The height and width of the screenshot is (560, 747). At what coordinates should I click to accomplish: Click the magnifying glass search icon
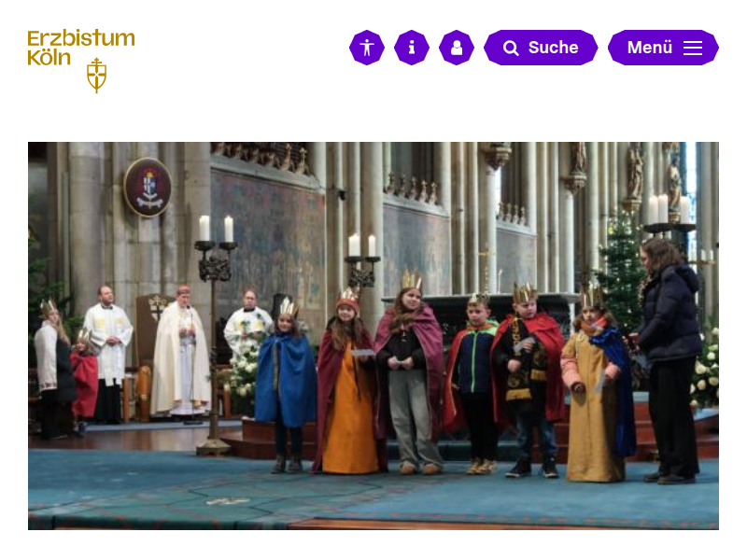(511, 49)
